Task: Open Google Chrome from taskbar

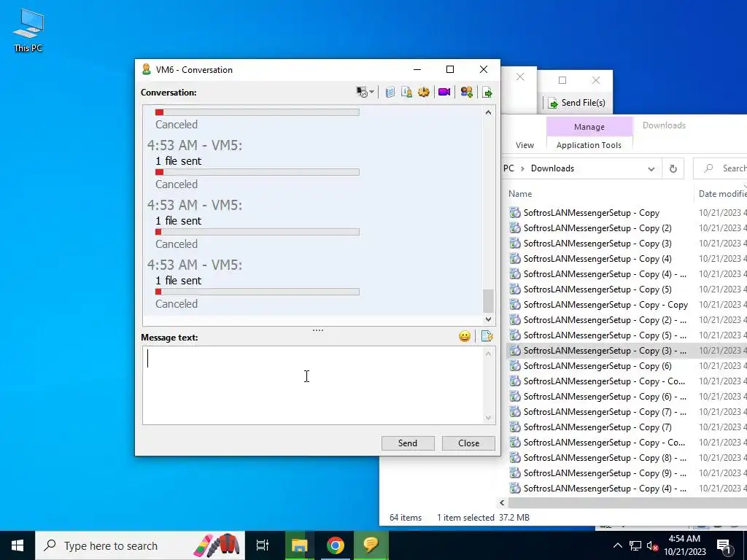Action: 336,545
